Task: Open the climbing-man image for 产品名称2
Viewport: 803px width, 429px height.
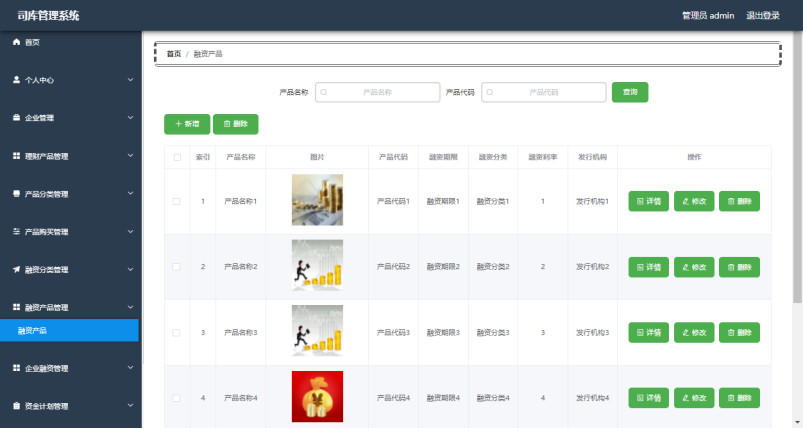Action: (318, 265)
